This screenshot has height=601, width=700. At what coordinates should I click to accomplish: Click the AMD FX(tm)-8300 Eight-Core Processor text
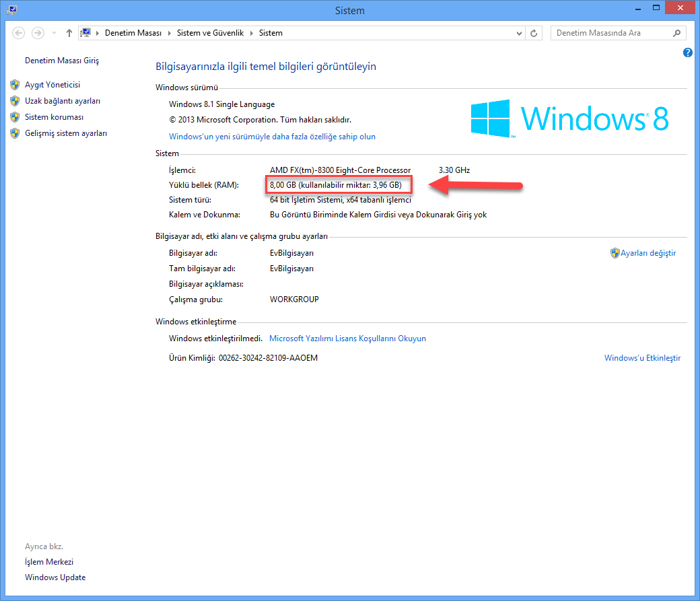coord(340,170)
